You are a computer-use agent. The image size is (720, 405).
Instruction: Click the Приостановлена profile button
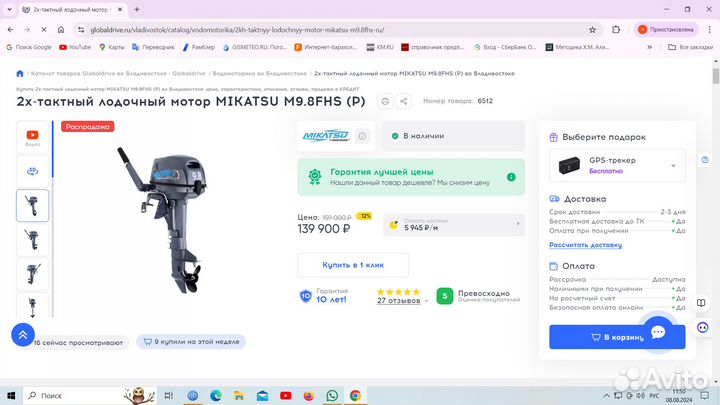pos(666,30)
